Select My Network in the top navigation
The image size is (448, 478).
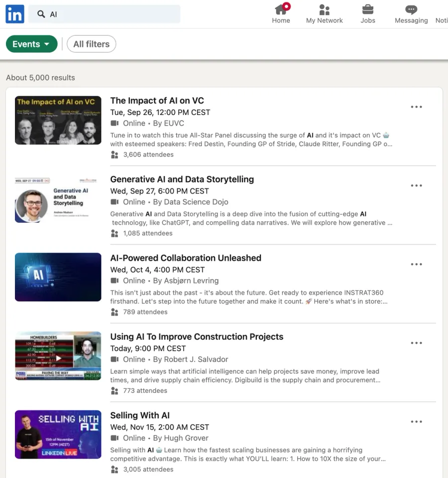pos(324,13)
